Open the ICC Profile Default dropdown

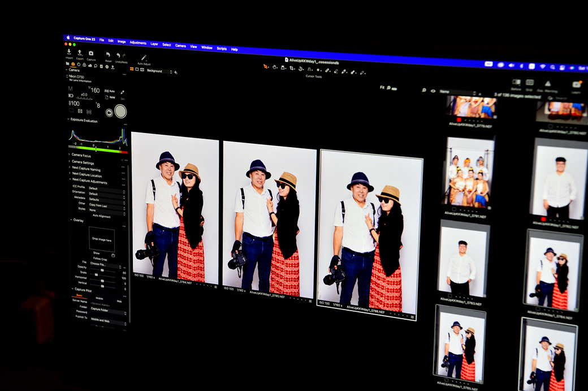106,189
